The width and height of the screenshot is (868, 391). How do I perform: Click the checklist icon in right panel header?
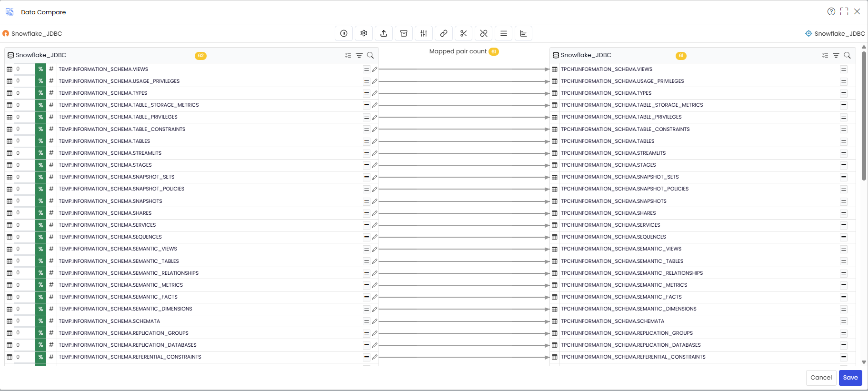tap(825, 55)
